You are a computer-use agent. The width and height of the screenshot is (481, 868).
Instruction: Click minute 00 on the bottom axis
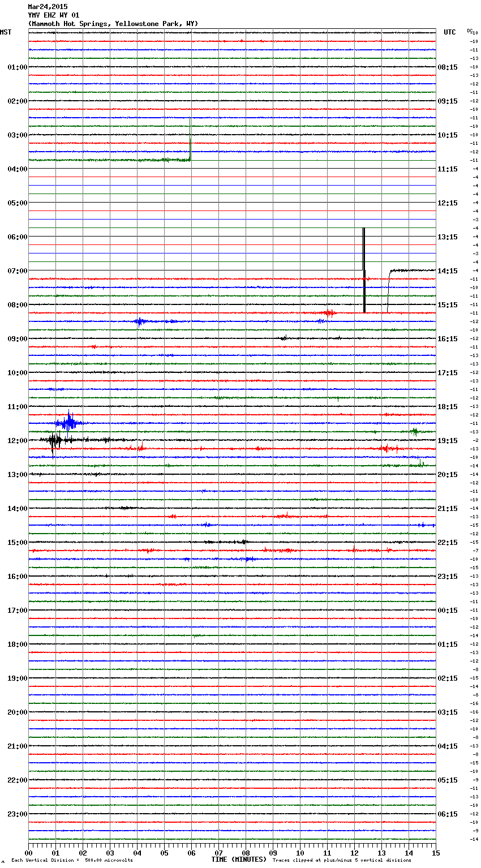tap(28, 853)
